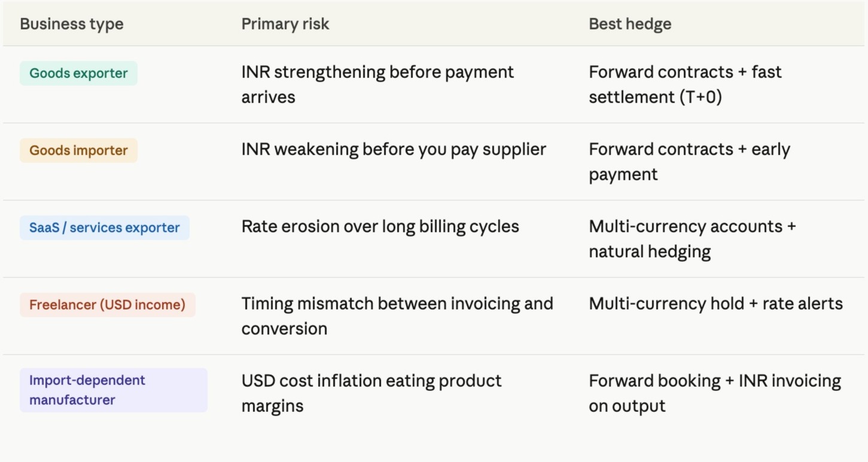This screenshot has width=868, height=462.
Task: Click Forward booking + INR invoicing cell
Action: point(715,393)
